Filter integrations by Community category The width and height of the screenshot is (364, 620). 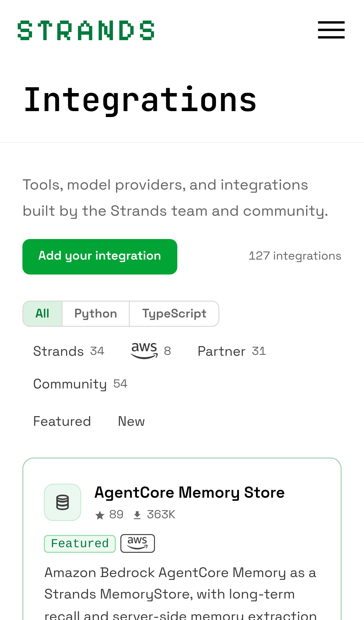(80, 384)
